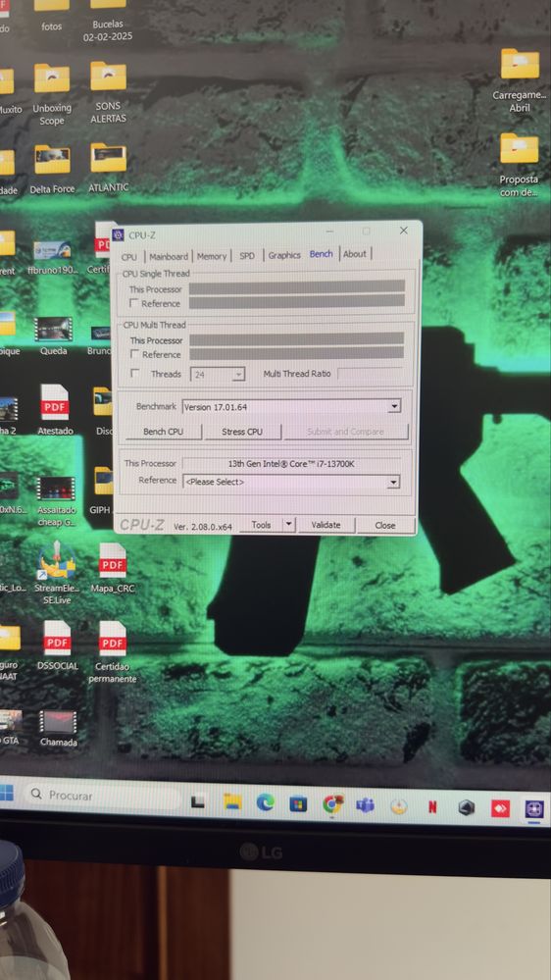The image size is (551, 980).
Task: Open the Memory tab
Action: 212,256
